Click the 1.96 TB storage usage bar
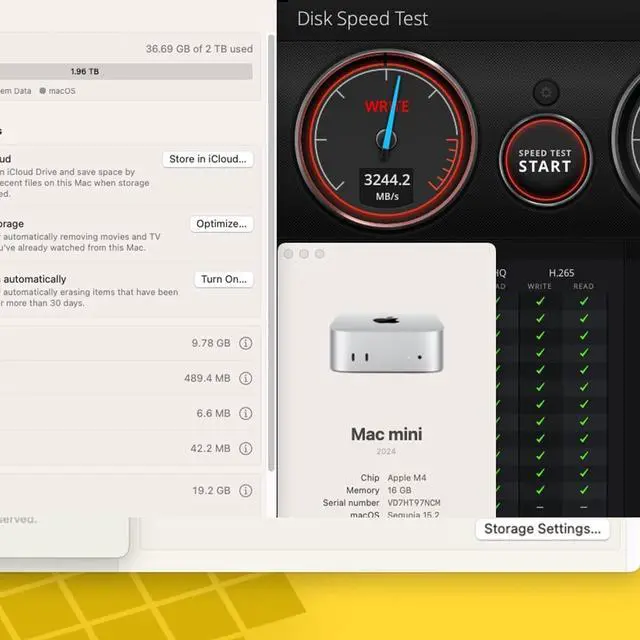The width and height of the screenshot is (640, 640). (x=126, y=72)
